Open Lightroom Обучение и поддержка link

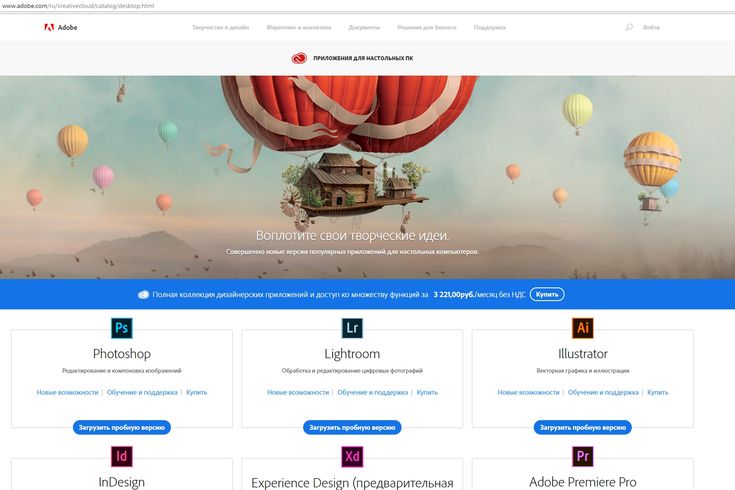373,392
